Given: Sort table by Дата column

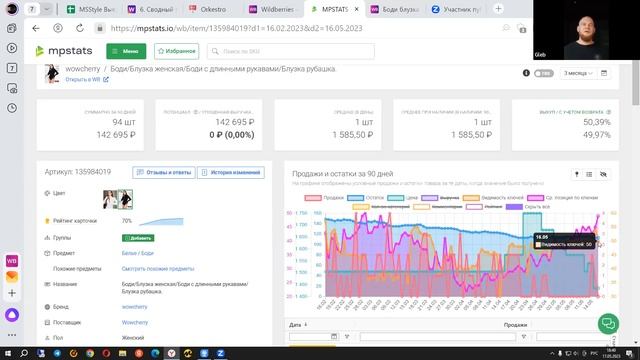Looking at the screenshot, I should tap(298, 325).
